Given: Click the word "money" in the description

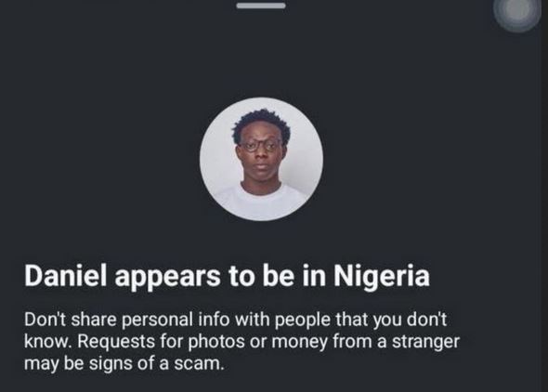Looking at the screenshot, I should click(299, 343).
